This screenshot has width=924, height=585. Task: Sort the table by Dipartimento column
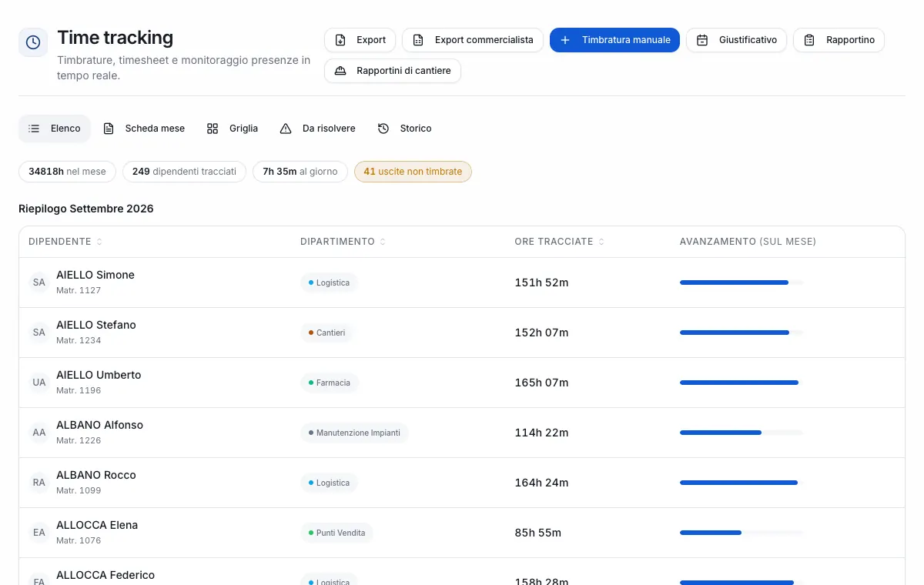coord(343,242)
